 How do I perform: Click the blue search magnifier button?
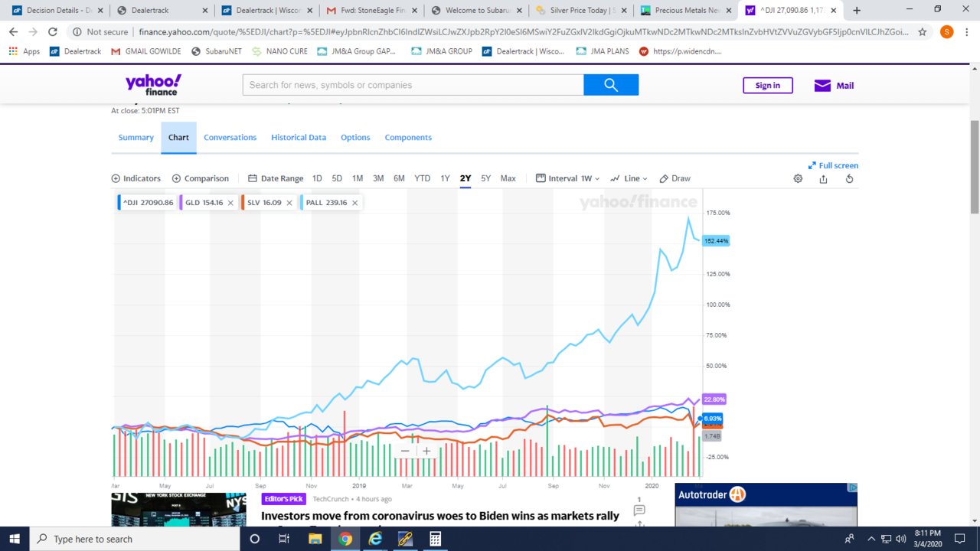[611, 85]
